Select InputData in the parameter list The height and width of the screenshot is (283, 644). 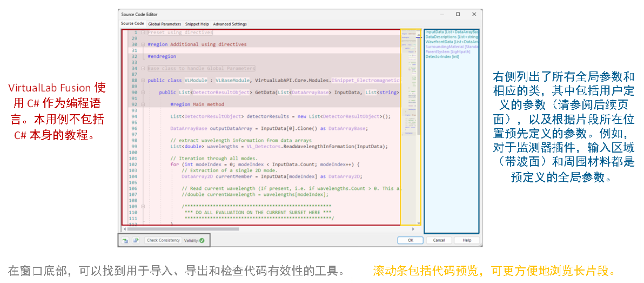pyautogui.click(x=452, y=31)
